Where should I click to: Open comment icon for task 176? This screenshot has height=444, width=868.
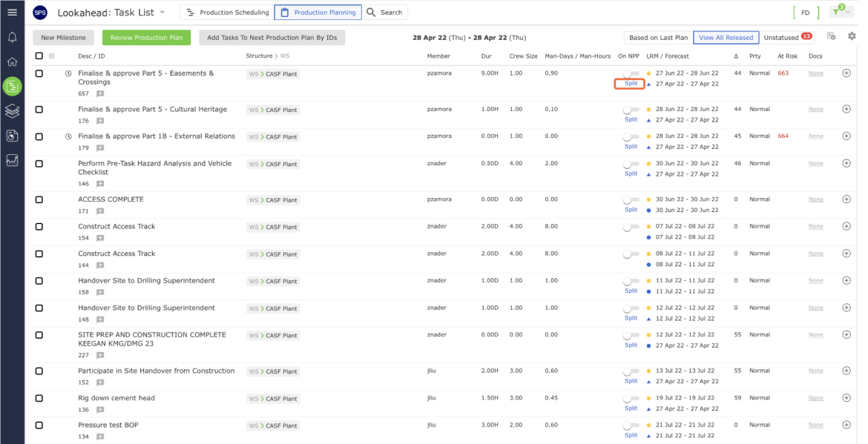(x=100, y=121)
